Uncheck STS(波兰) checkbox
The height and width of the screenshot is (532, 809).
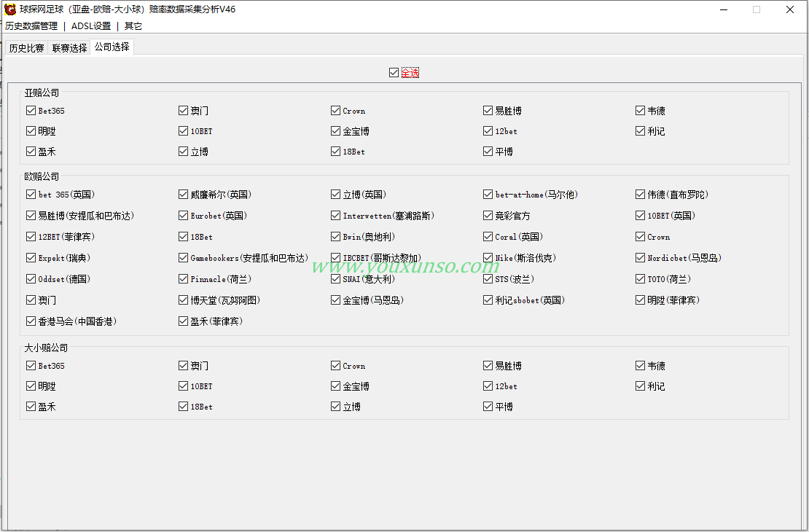pyautogui.click(x=488, y=278)
